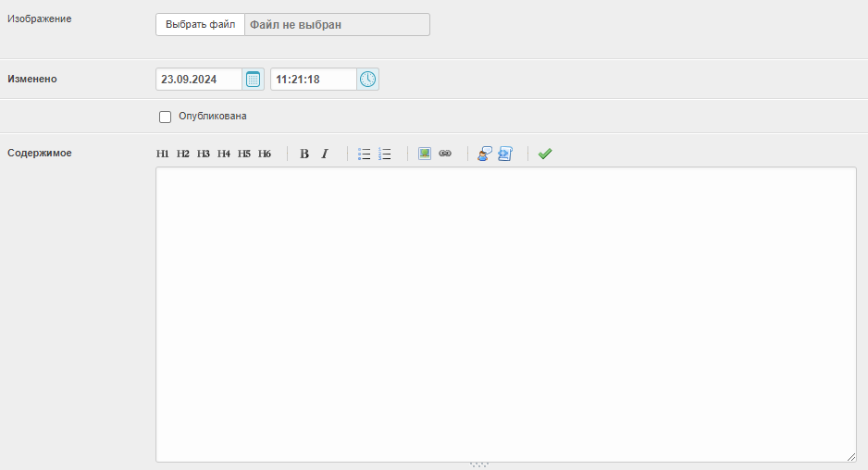Apply H5 heading format
The width and height of the screenshot is (868, 470).
[x=244, y=154]
